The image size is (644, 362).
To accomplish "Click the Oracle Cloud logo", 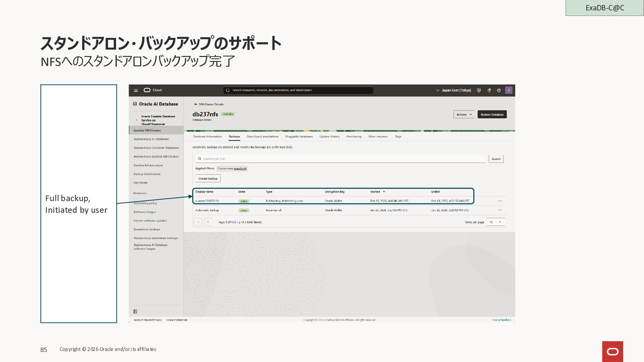I will click(x=147, y=90).
